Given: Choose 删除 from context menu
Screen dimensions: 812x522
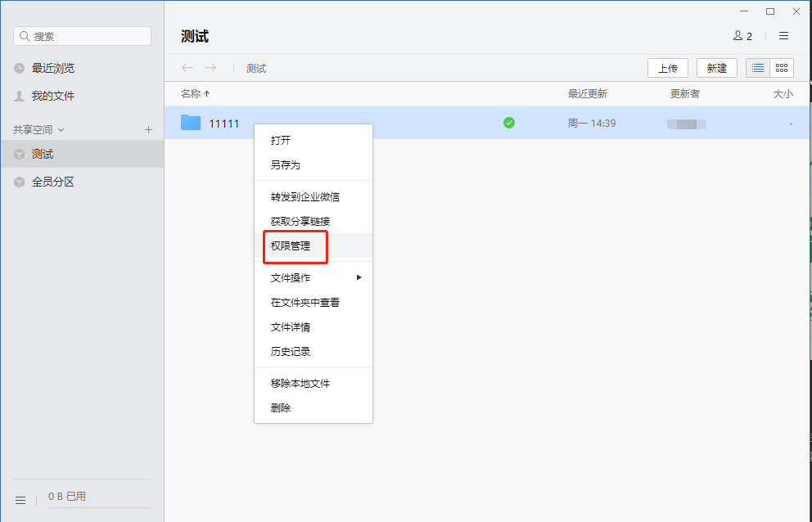Looking at the screenshot, I should coord(314,407).
